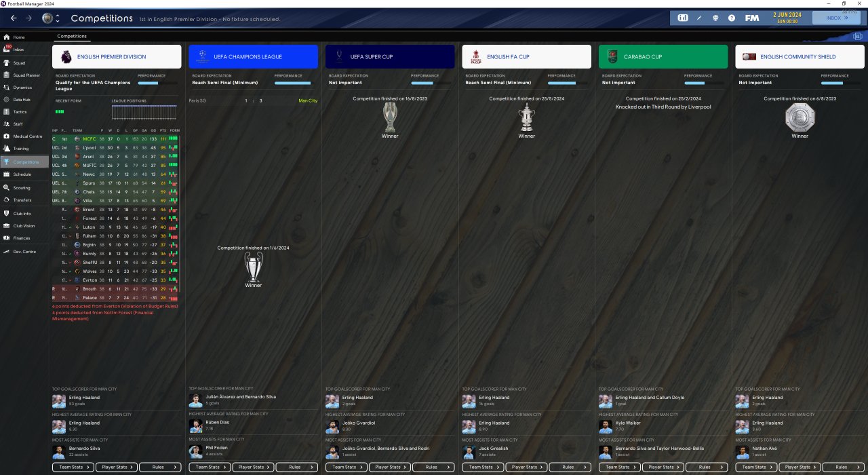Open English FA Cup header
This screenshot has width=868, height=475.
pos(527,57)
